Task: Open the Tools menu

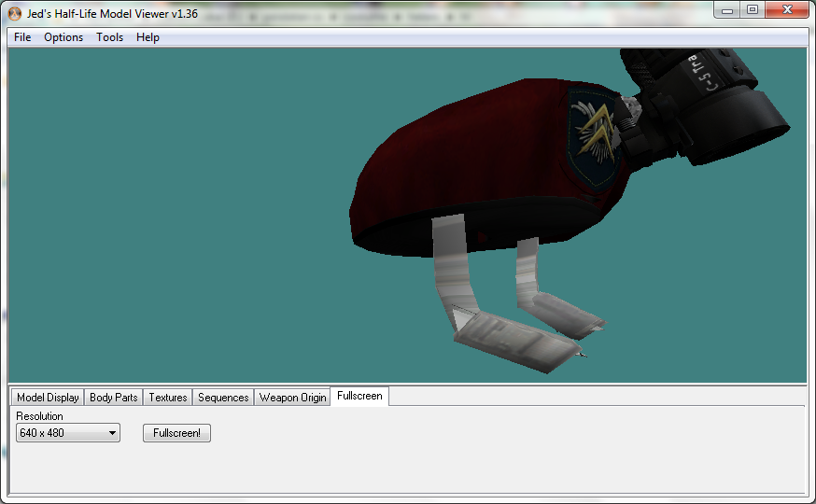Action: click(x=109, y=37)
